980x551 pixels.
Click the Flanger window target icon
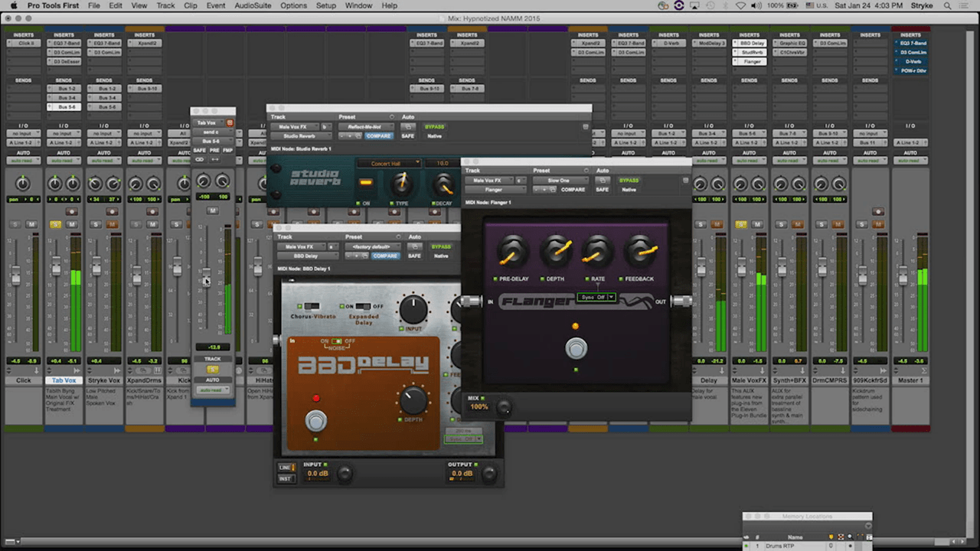(x=686, y=181)
